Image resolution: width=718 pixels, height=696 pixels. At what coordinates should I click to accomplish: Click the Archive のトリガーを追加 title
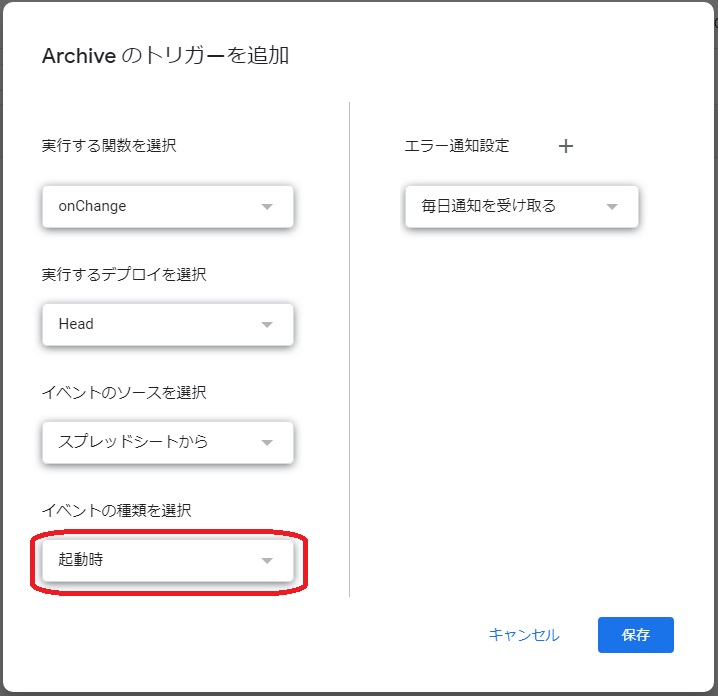click(165, 56)
